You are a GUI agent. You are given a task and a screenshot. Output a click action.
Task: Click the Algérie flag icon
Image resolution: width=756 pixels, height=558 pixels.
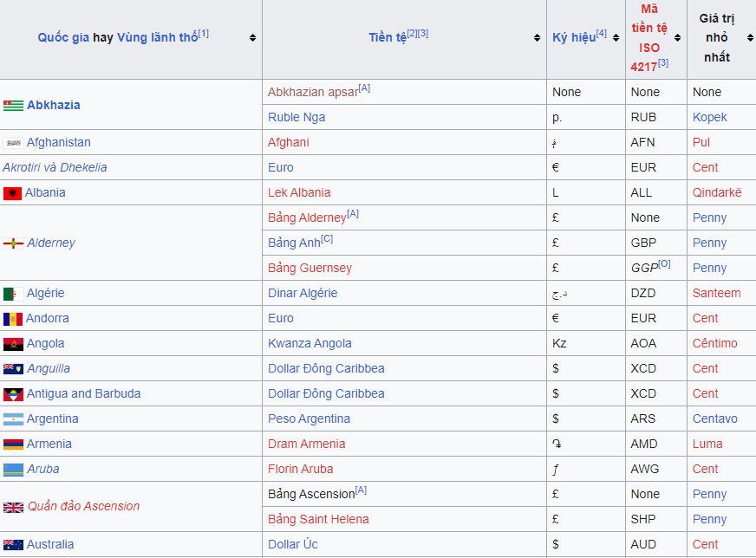click(13, 294)
